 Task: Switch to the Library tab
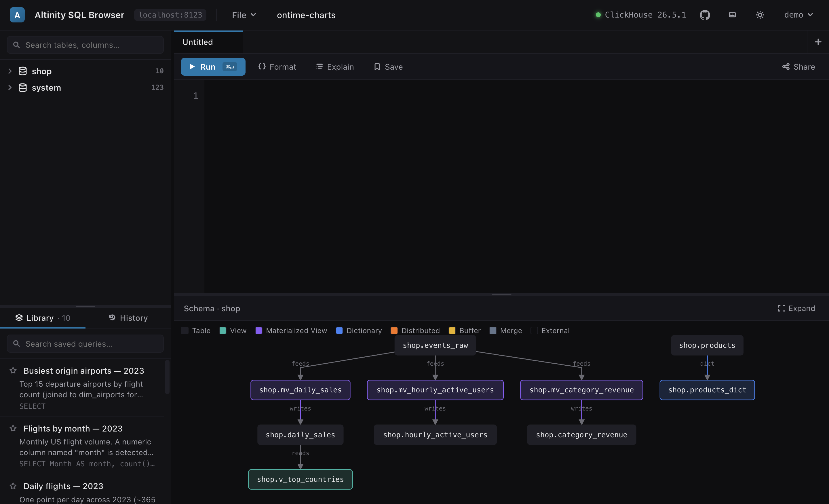(x=43, y=318)
